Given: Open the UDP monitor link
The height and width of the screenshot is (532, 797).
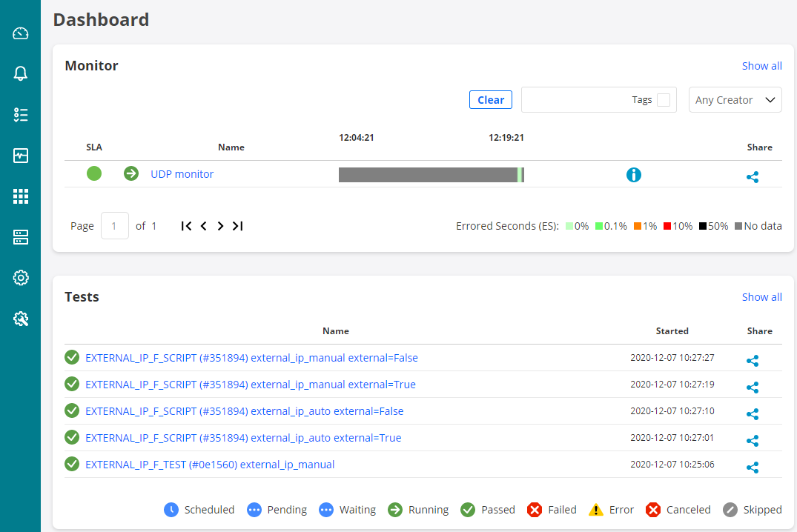Looking at the screenshot, I should point(182,174).
